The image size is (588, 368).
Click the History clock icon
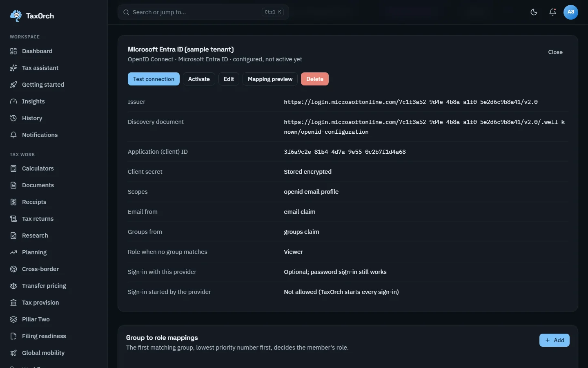[13, 118]
